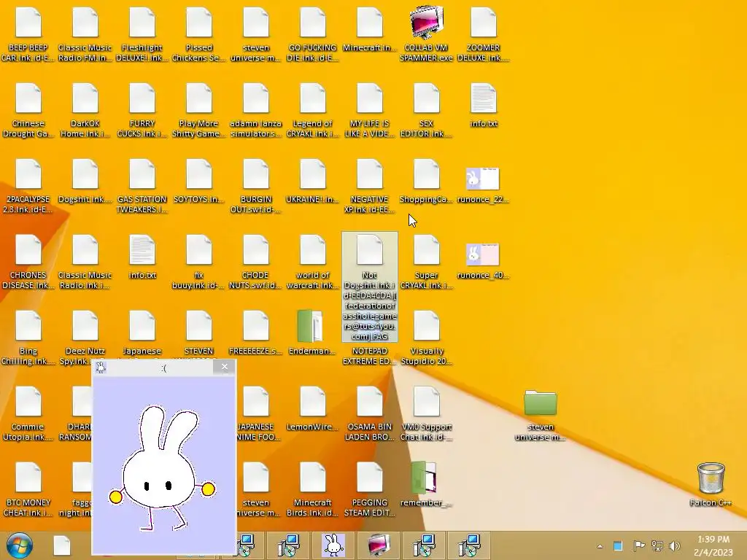This screenshot has width=747, height=560.
Task: Click the bunny drawing in the :( window
Action: click(x=161, y=467)
